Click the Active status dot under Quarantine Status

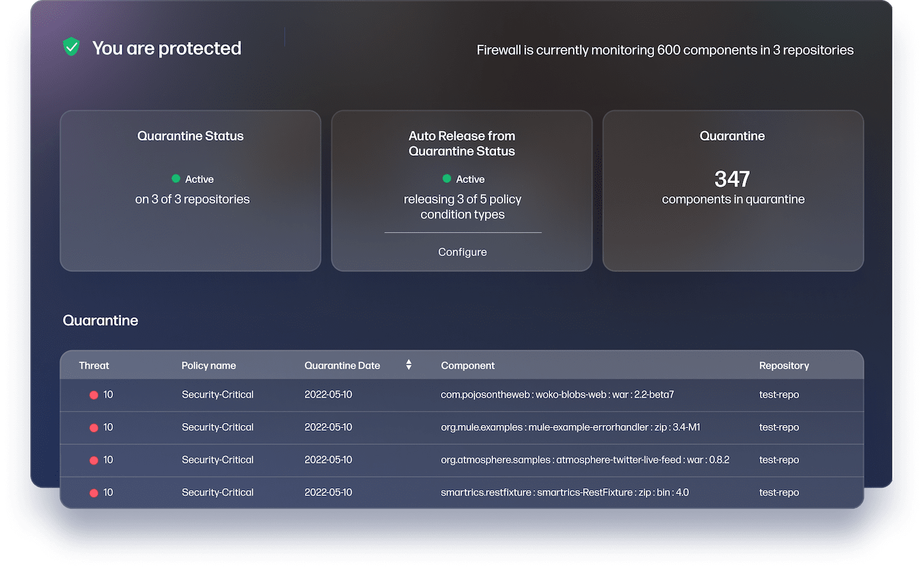(x=175, y=179)
